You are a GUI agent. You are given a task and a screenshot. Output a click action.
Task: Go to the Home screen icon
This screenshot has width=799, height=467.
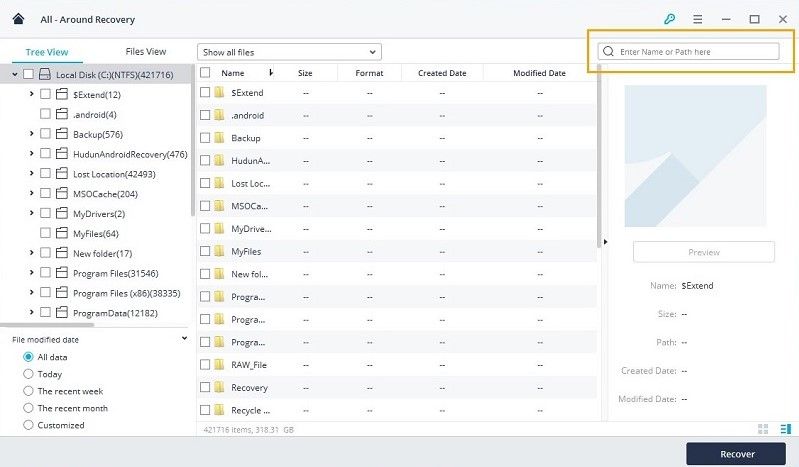pos(18,19)
